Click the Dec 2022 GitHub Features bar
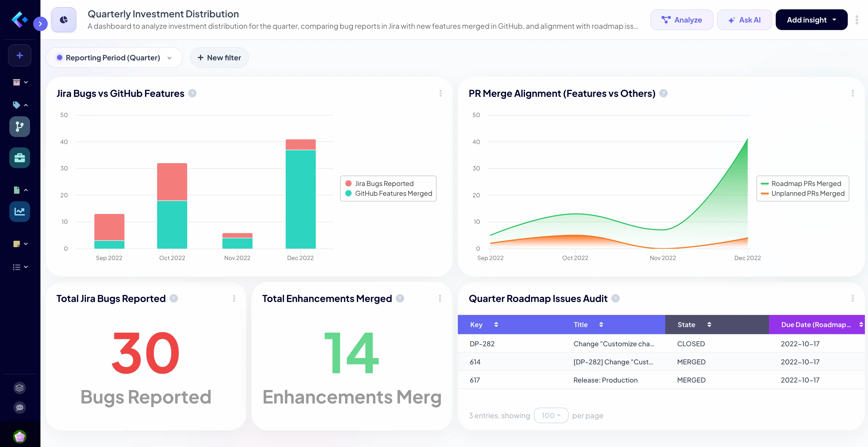 coord(300,199)
